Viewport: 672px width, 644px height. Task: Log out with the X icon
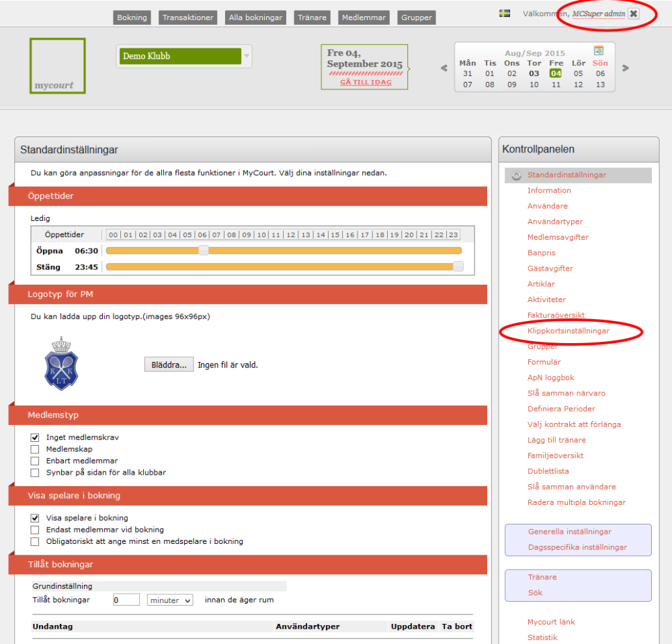pyautogui.click(x=634, y=13)
